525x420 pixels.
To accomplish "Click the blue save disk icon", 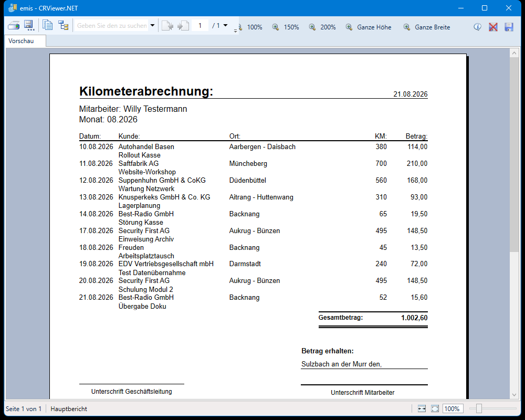I will pos(509,27).
